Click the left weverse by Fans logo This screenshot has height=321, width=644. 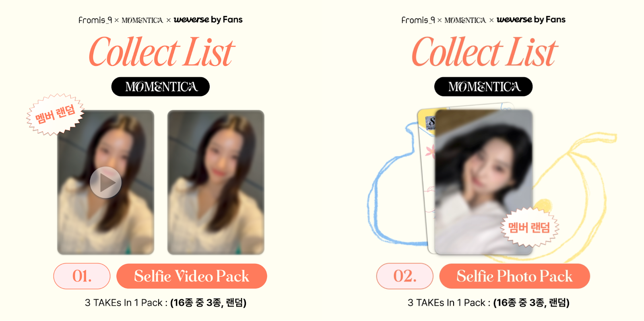coord(208,20)
